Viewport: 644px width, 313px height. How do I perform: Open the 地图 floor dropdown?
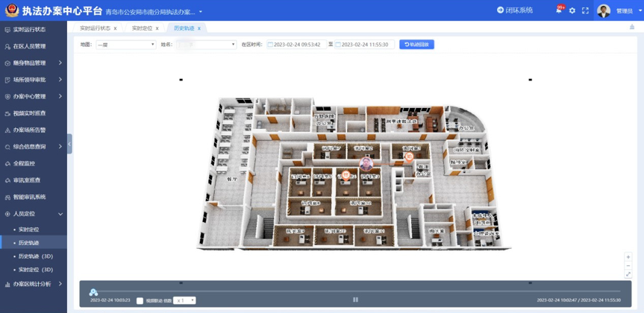pyautogui.click(x=125, y=45)
